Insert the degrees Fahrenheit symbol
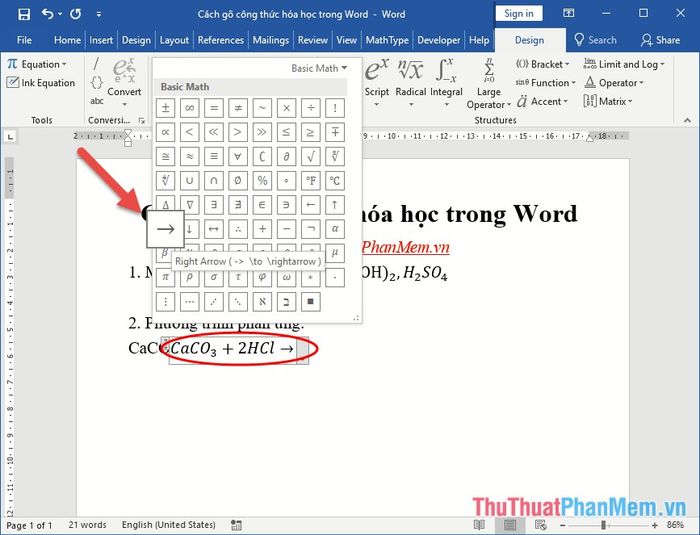Screen dimensions: 700x535 tap(311, 180)
